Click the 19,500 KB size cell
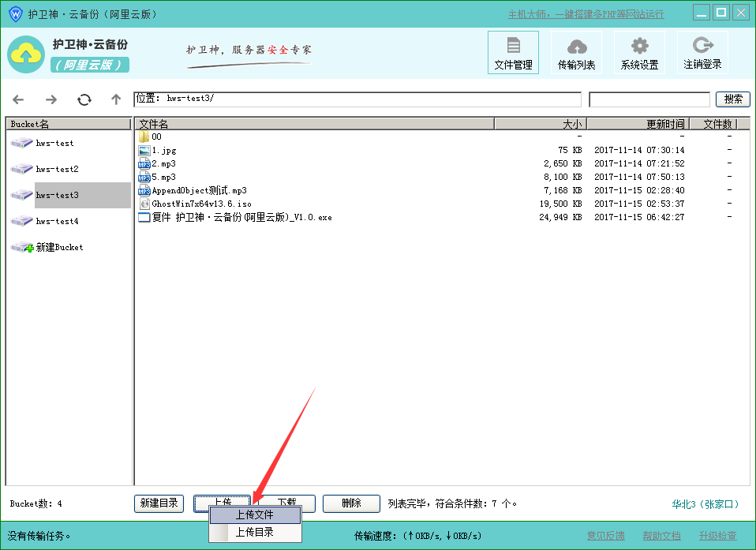The height and width of the screenshot is (550, 756). pos(560,204)
